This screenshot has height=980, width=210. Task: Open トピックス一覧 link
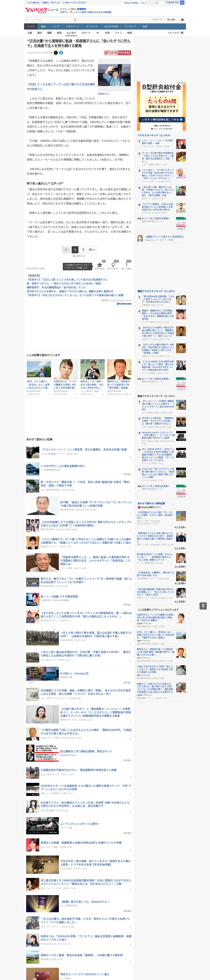point(175,33)
